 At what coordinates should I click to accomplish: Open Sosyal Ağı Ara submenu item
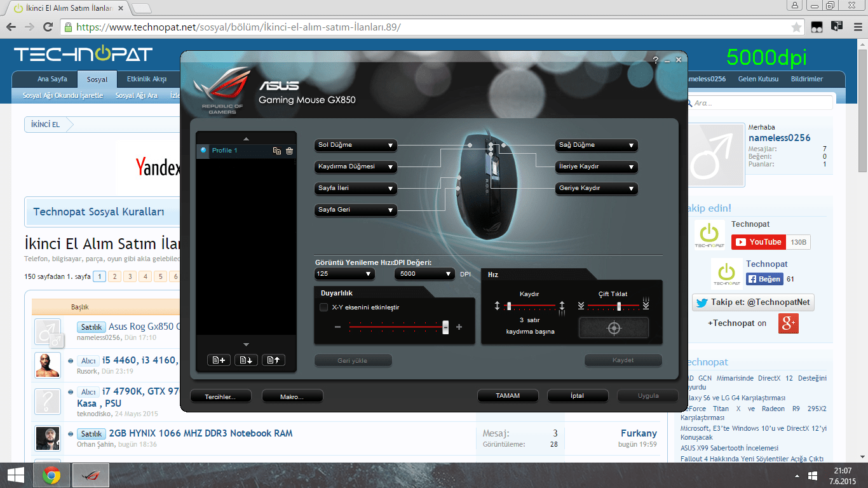[x=137, y=96]
